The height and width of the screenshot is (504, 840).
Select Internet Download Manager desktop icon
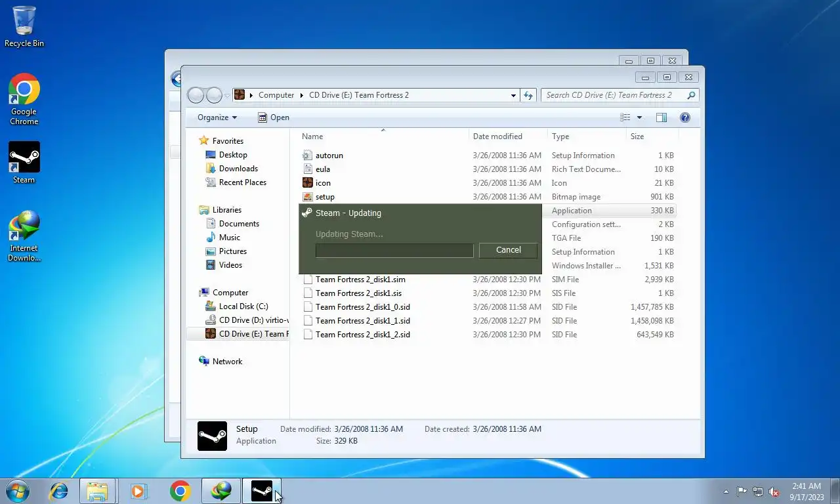point(24,236)
